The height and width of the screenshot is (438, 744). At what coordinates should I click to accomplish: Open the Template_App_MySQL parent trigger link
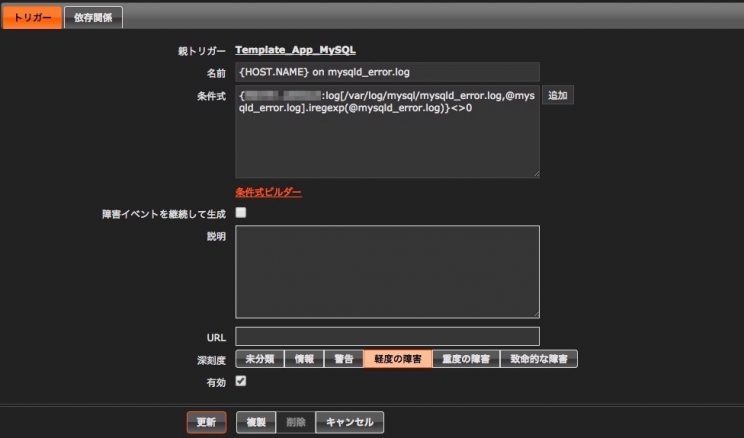tap(295, 49)
